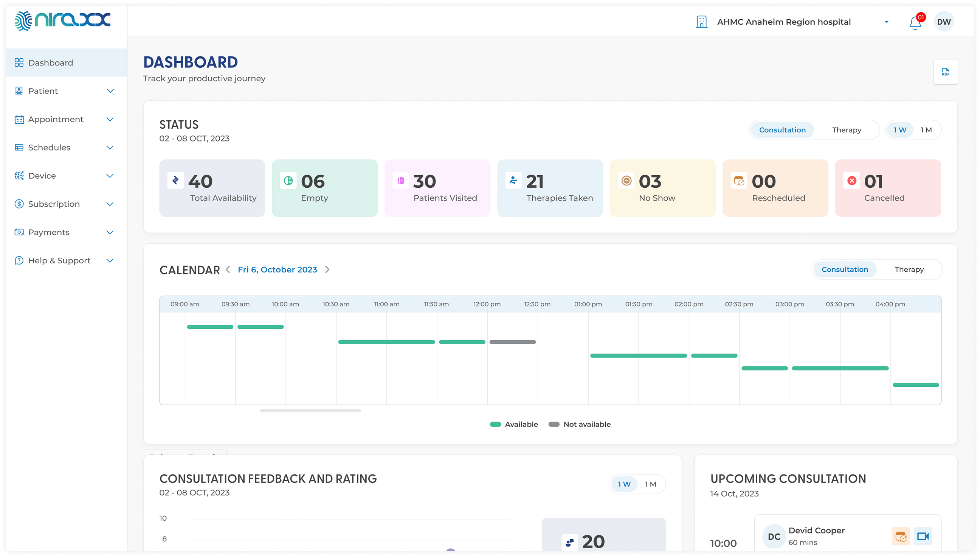Export the dashboard as PDF

pyautogui.click(x=946, y=72)
